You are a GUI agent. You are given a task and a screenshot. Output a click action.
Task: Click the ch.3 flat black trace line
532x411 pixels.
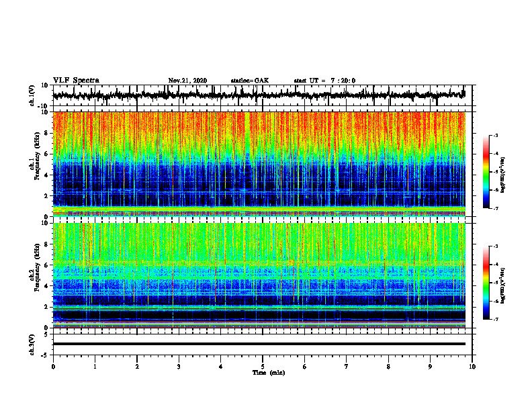(x=259, y=344)
